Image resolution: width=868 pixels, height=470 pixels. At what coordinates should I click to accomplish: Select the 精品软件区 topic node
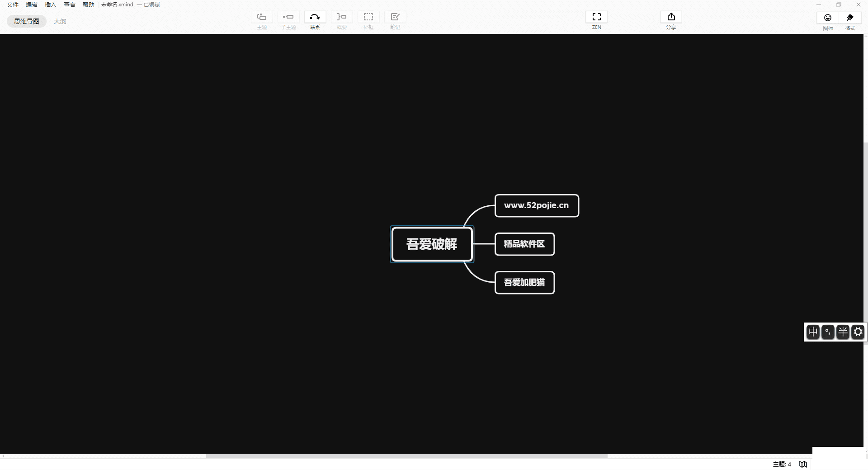[524, 244]
